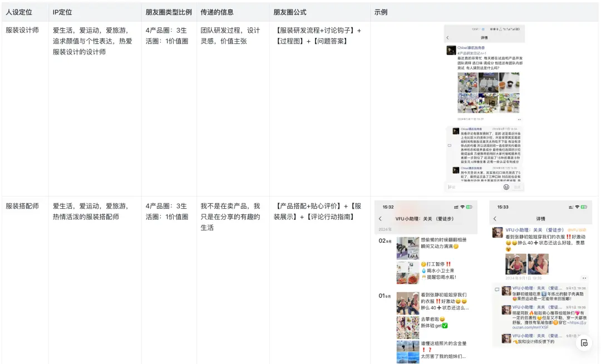Image resolution: width=601 pixels, height=364 pixels.
Task: Select the 详情 title bar
Action: tap(540, 219)
